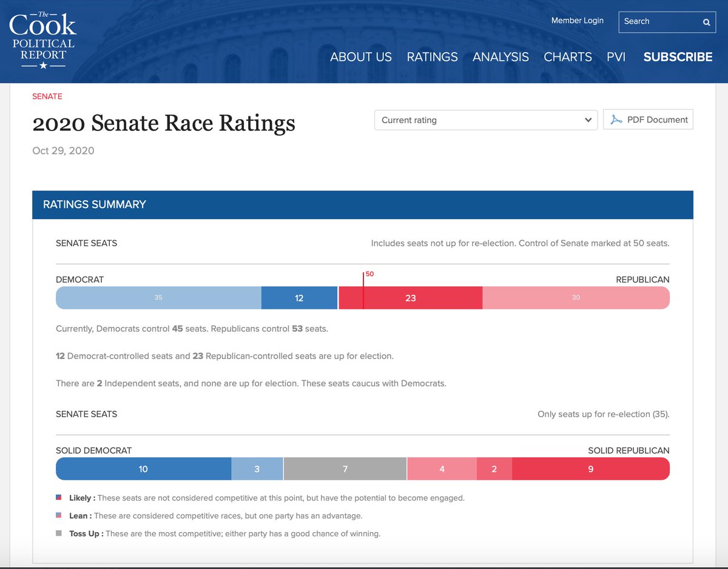The width and height of the screenshot is (728, 569).
Task: Click 'Includes seats not up for re-election' note
Action: click(520, 243)
